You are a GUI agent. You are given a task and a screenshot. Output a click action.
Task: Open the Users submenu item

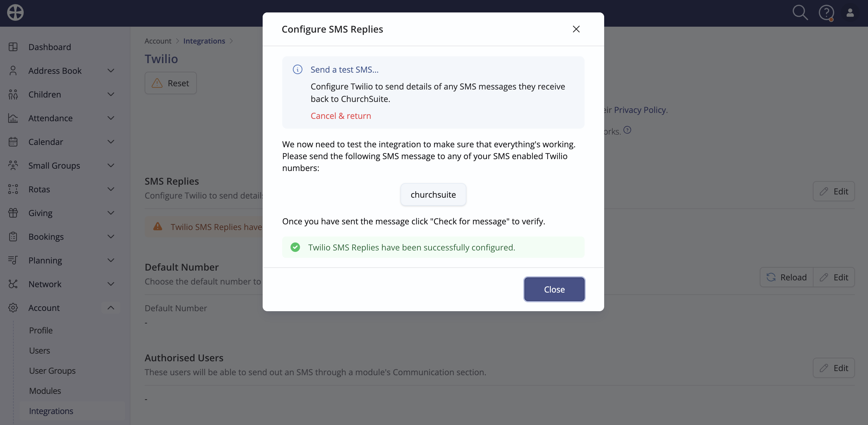pos(39,351)
